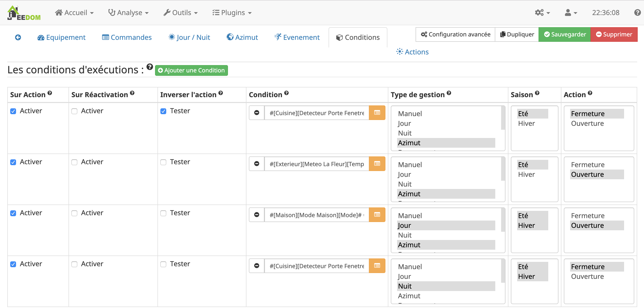Open command picker for Mode Maison condition
This screenshot has height=308, width=644.
(x=377, y=214)
